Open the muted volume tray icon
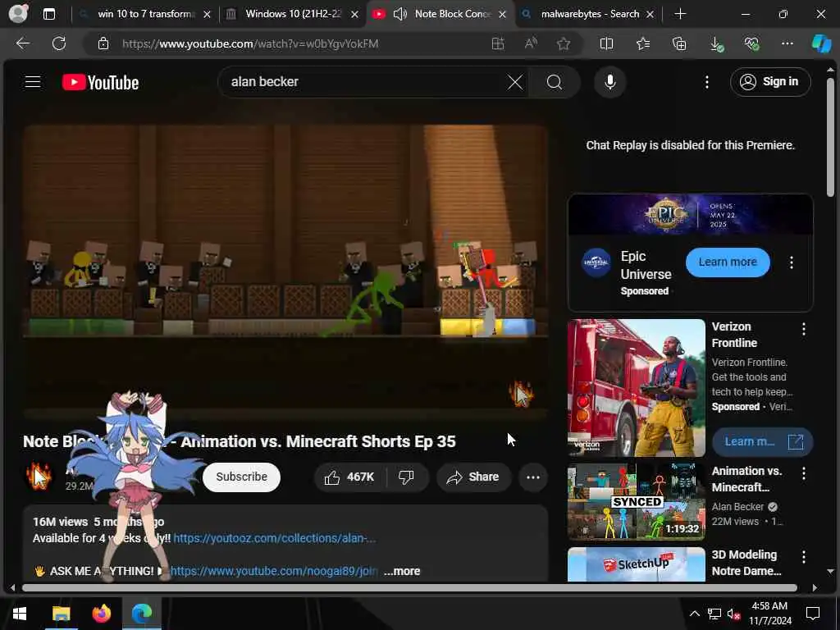The image size is (840, 630). [734, 614]
